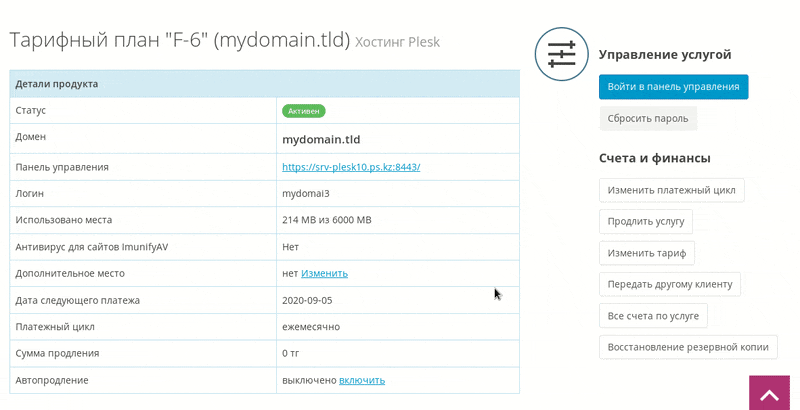800x410 pixels.
Task: Click the mydomain.tld domain value
Action: click(x=321, y=139)
